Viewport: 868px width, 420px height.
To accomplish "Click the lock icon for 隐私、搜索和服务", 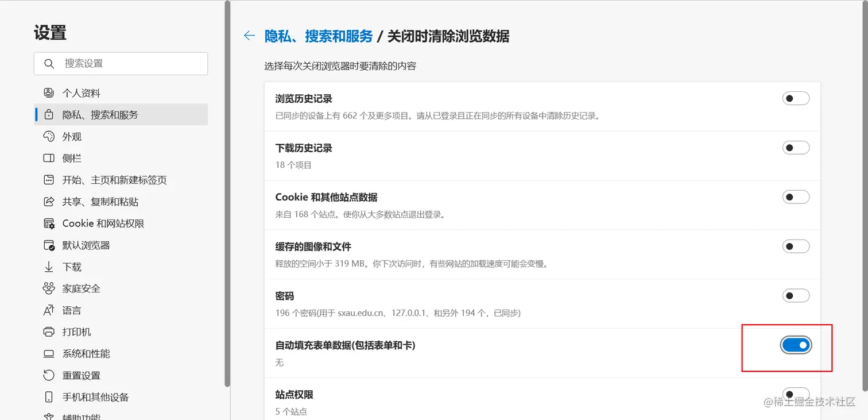I will tap(49, 114).
